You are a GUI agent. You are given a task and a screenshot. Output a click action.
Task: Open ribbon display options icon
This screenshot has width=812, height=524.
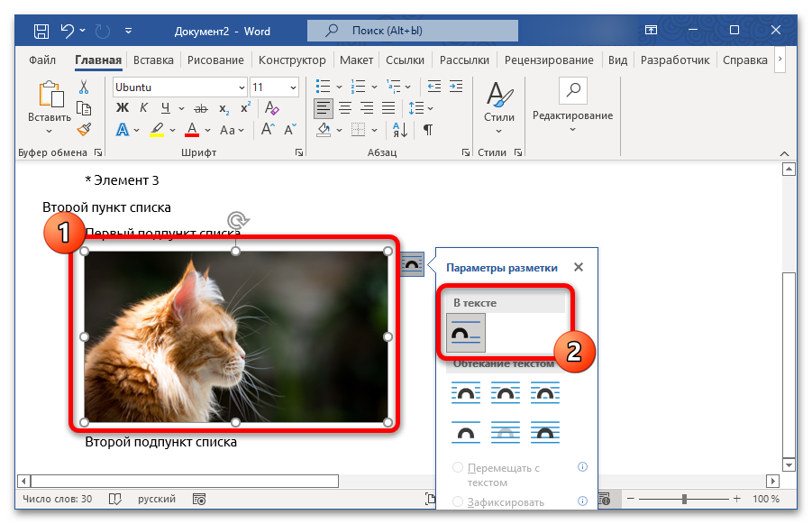click(651, 30)
